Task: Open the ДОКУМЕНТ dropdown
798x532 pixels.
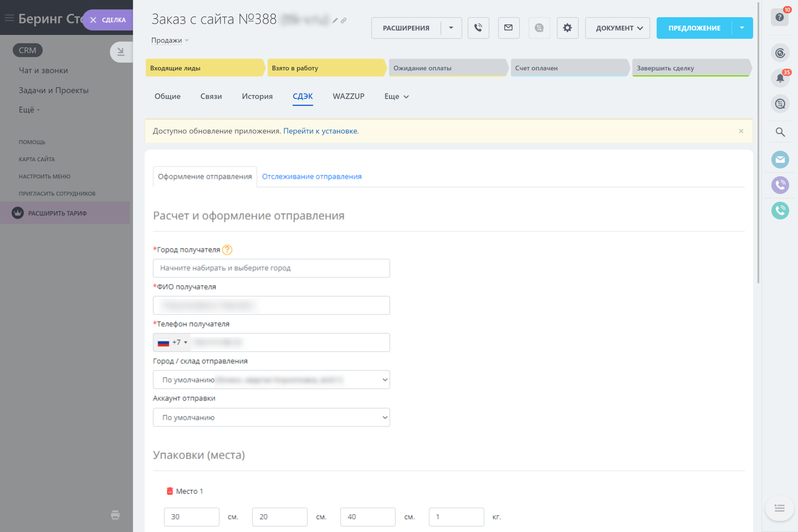Action: [x=618, y=28]
